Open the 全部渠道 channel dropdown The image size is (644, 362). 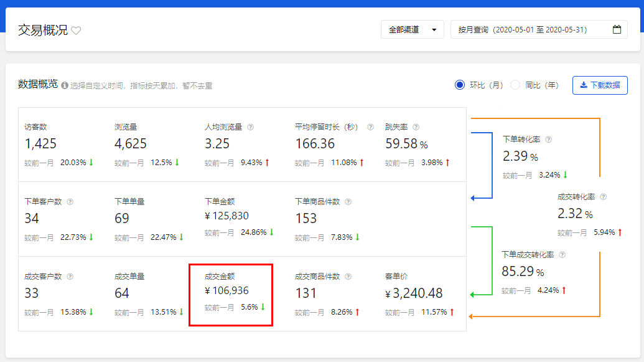[413, 30]
